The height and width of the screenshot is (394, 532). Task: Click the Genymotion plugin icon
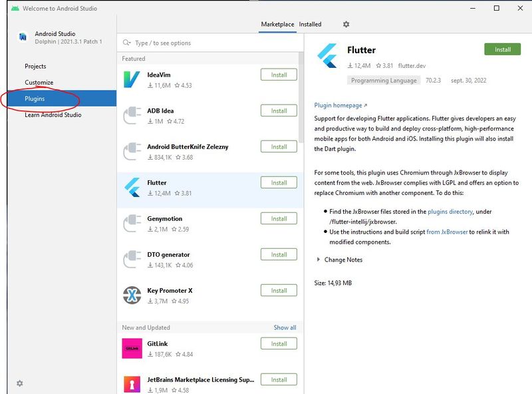[132, 224]
